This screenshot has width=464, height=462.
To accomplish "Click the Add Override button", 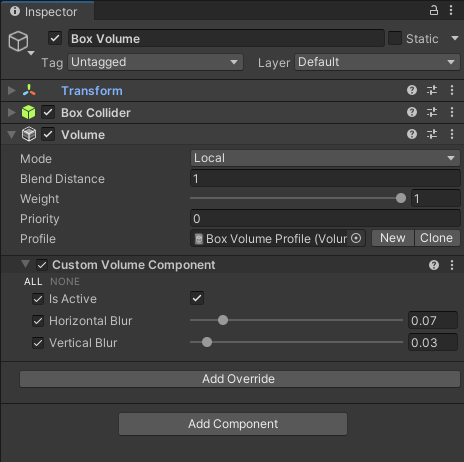I will [240, 379].
